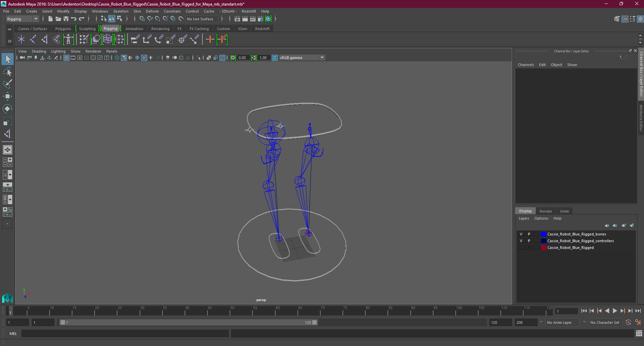This screenshot has height=346, width=644.
Task: Activate the arrow Select tool
Action: 7,59
